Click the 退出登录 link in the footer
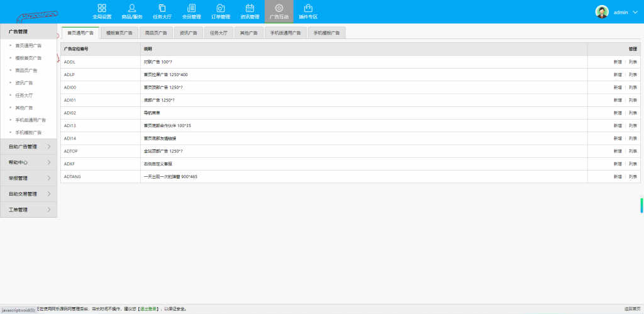The height and width of the screenshot is (314, 644). pyautogui.click(x=148, y=309)
